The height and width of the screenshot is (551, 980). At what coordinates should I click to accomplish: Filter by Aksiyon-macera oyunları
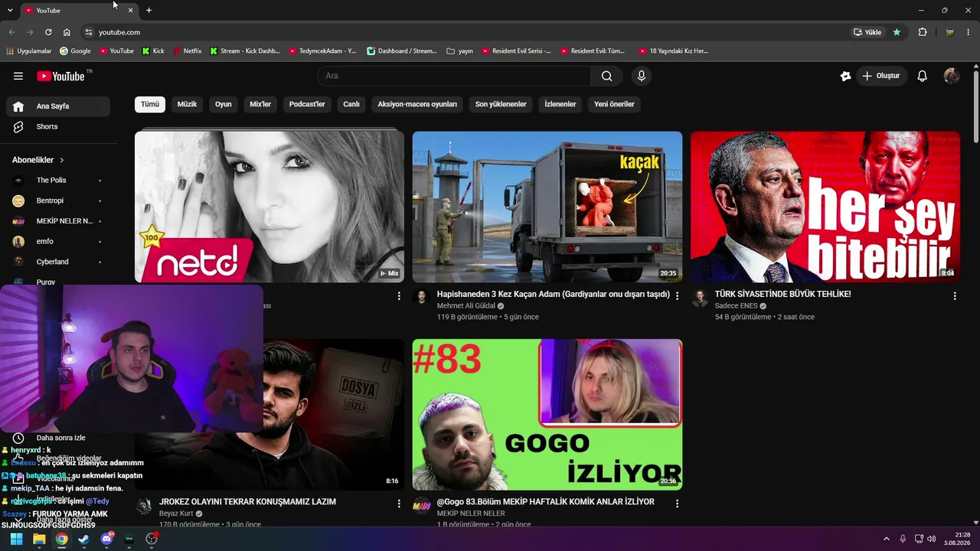click(417, 104)
